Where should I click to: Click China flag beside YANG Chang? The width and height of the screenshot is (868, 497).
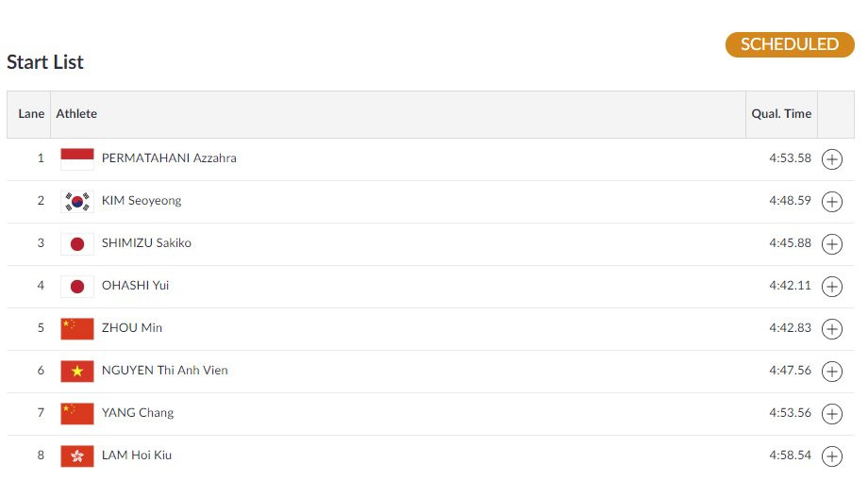click(x=77, y=413)
